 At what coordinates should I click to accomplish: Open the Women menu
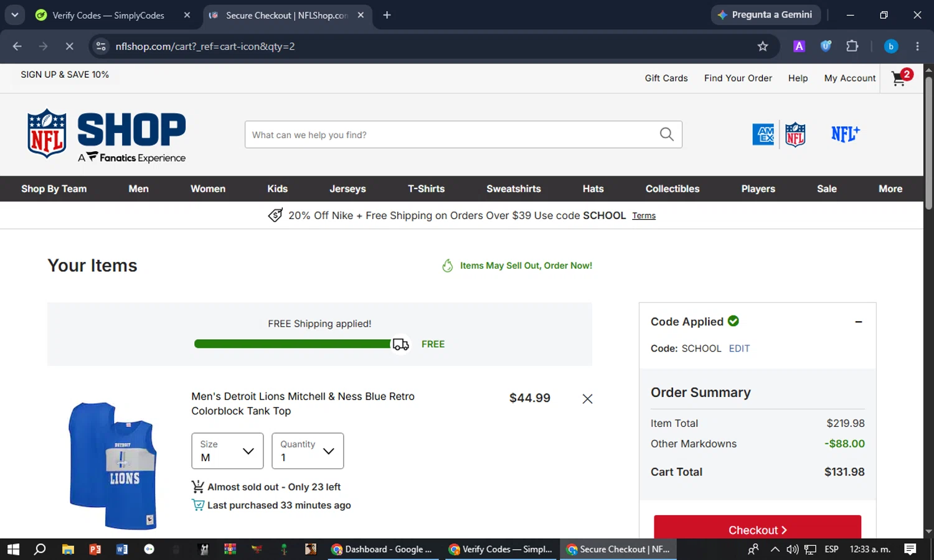[208, 189]
